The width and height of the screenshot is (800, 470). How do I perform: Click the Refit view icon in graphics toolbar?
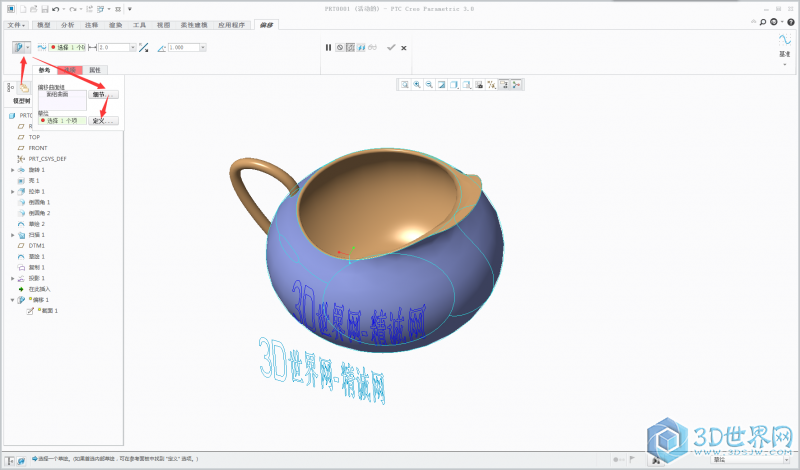pyautogui.click(x=405, y=85)
